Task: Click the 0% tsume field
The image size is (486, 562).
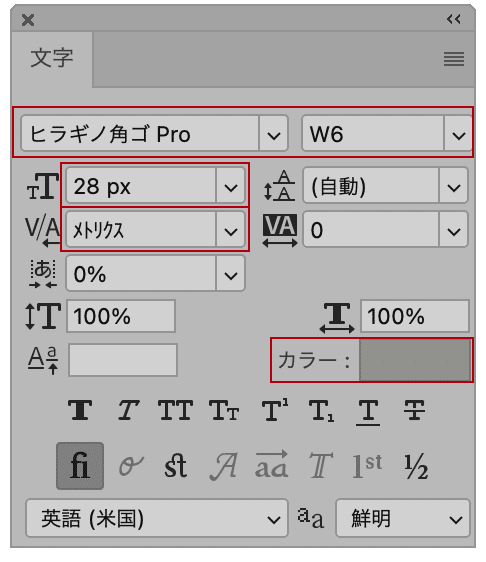Action: tap(141, 273)
